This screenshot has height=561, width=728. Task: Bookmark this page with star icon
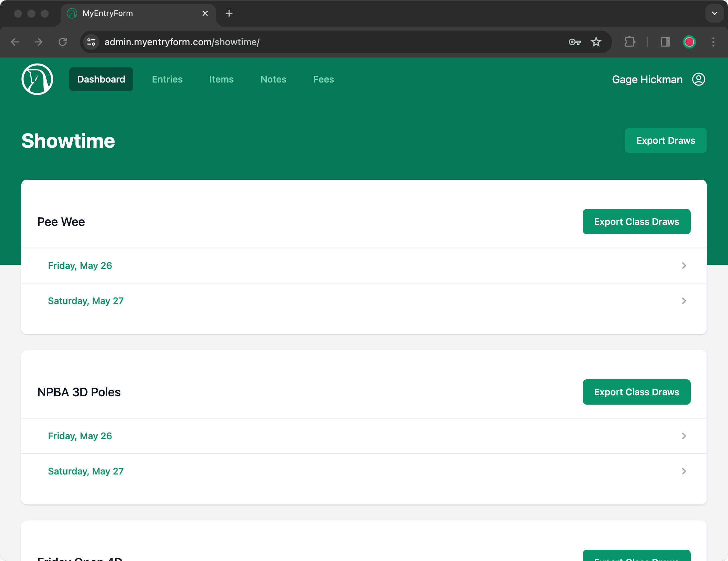coord(596,42)
